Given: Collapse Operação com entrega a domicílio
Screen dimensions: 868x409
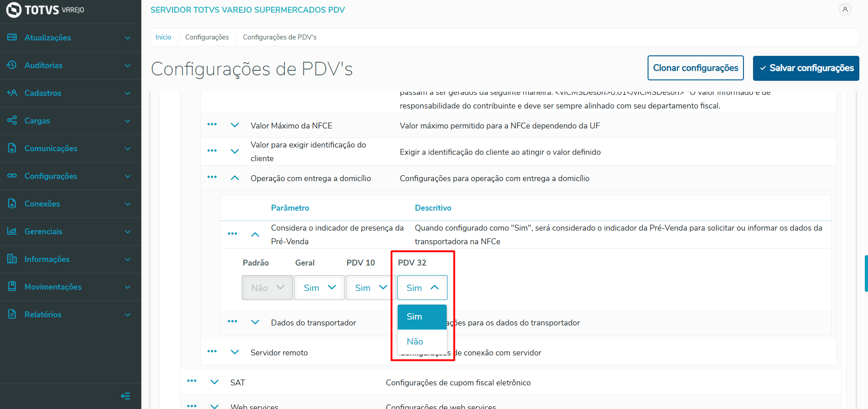Looking at the screenshot, I should 235,178.
